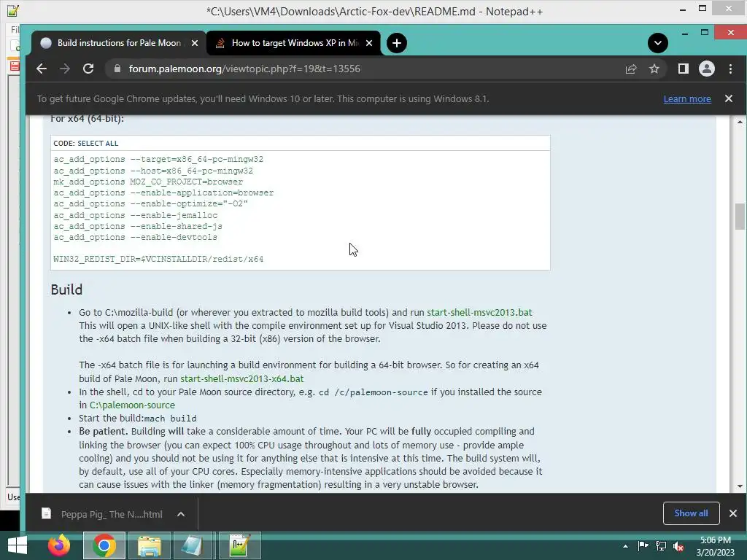Open Chrome side panel
The width and height of the screenshot is (747, 560).
coord(683,69)
